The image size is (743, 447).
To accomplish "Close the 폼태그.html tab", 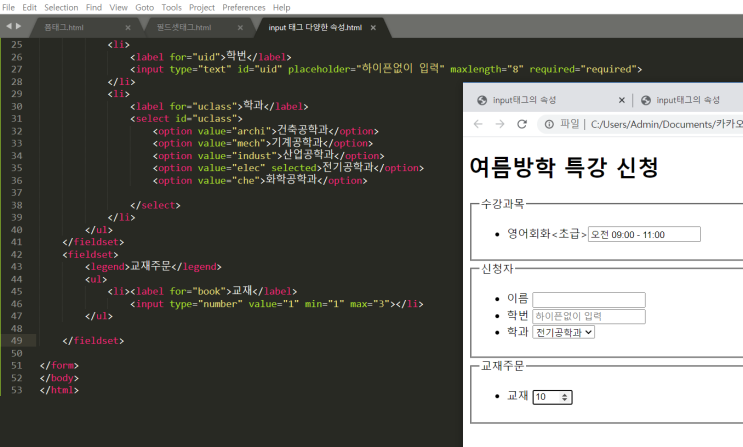I will 128,27.
